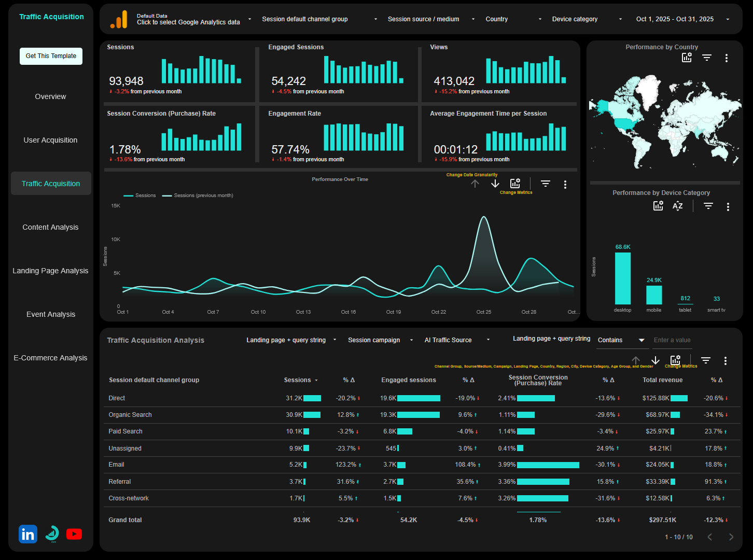Click inside the Enter a value field
This screenshot has width=753, height=560.
click(x=672, y=340)
